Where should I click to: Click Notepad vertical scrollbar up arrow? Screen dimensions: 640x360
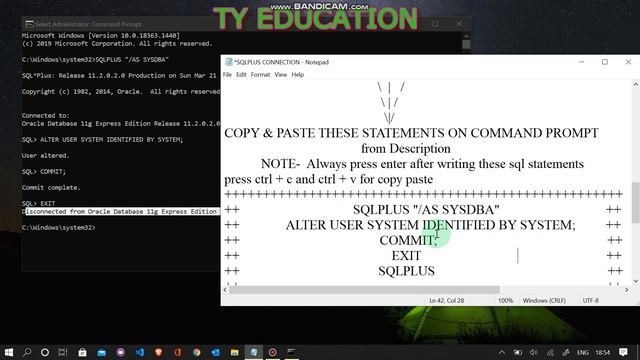pyautogui.click(x=636, y=84)
